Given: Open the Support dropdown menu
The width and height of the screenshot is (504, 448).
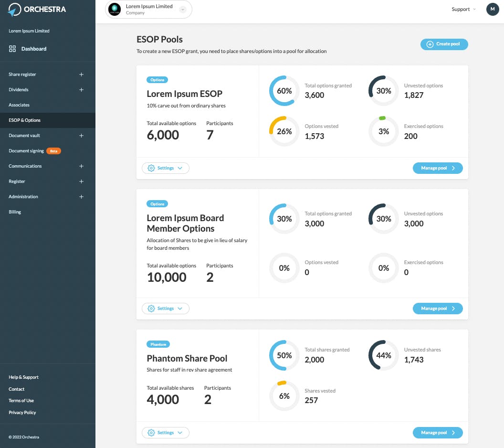Looking at the screenshot, I should (x=463, y=10).
